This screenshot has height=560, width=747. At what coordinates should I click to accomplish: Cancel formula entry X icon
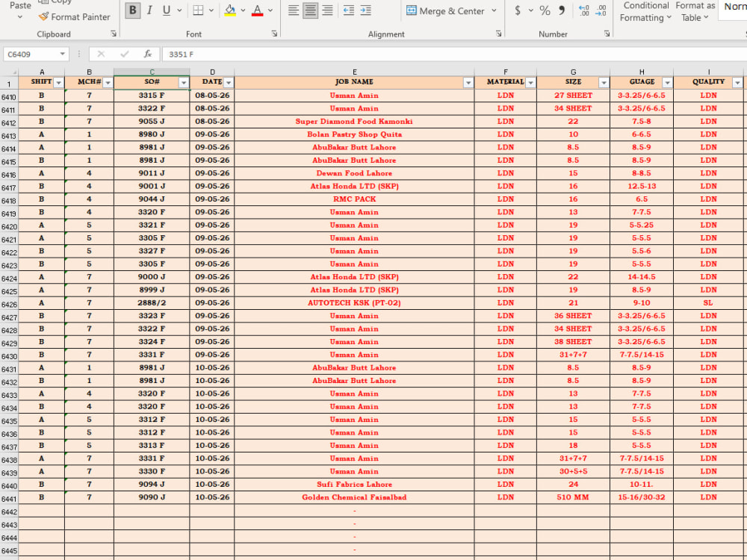pos(101,55)
